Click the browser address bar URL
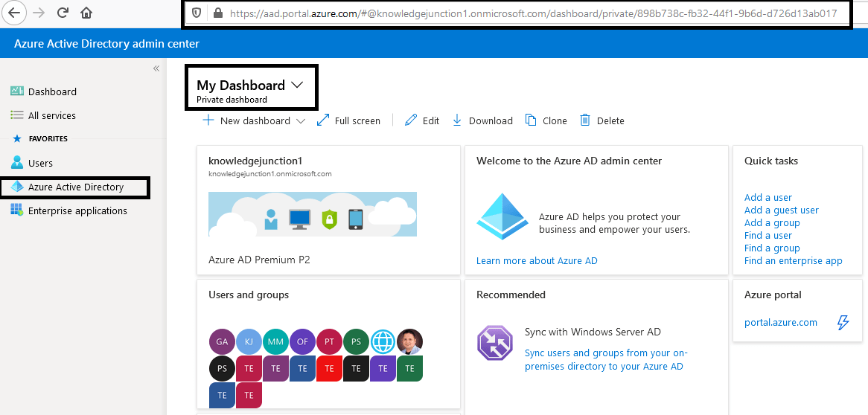The image size is (868, 415). point(533,13)
